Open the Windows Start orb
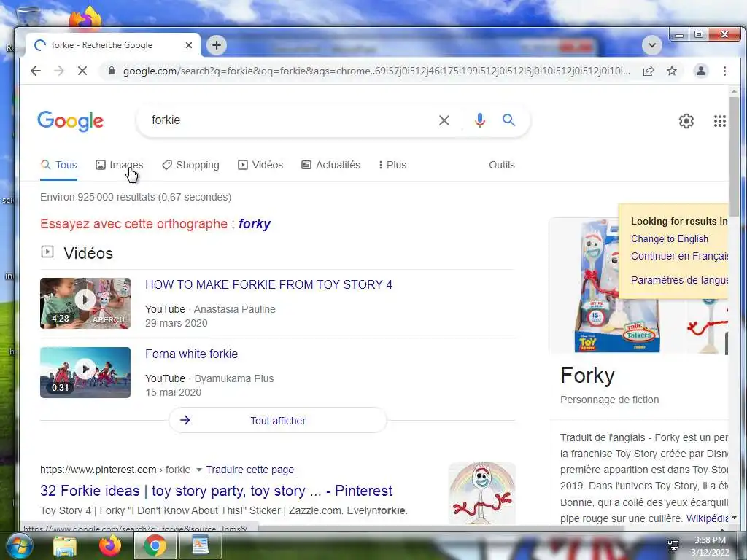Image resolution: width=747 pixels, height=560 pixels. tap(19, 546)
